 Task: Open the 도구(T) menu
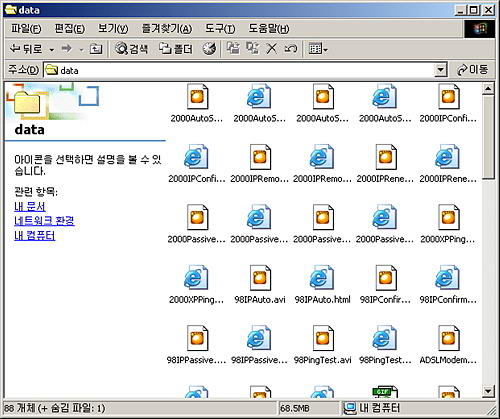[x=220, y=29]
